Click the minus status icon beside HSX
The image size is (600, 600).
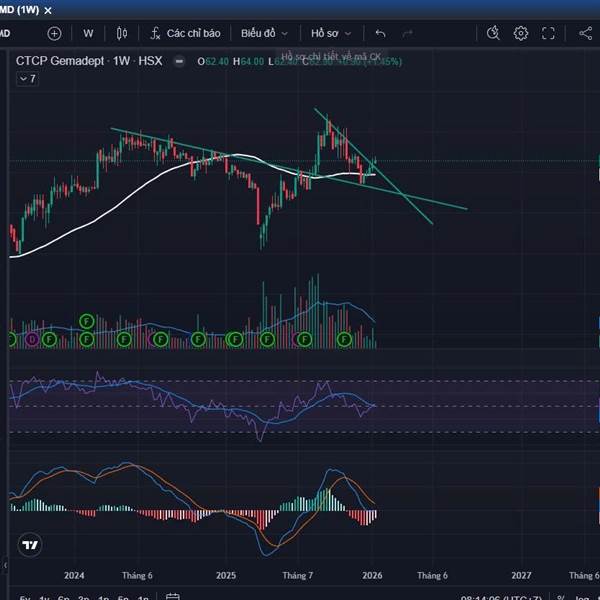coord(179,61)
